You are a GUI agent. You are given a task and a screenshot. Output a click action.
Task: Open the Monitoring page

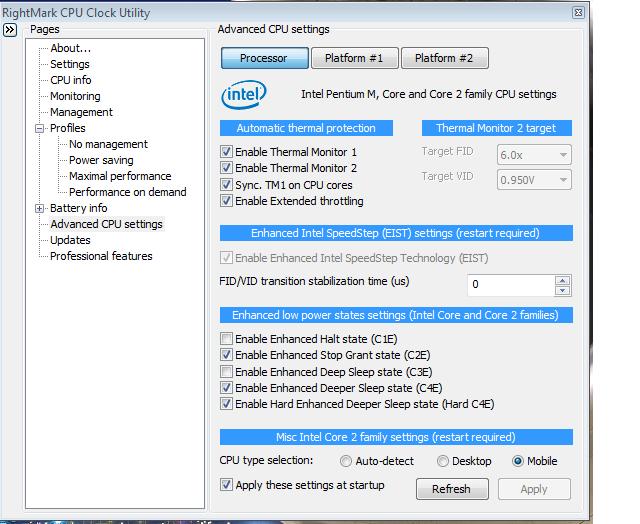(x=75, y=96)
